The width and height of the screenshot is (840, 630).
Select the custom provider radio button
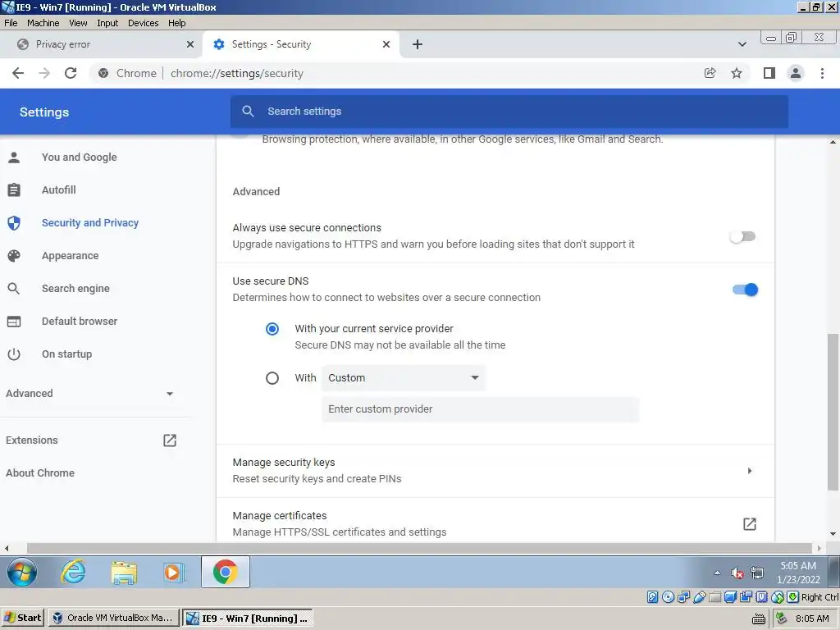point(272,378)
